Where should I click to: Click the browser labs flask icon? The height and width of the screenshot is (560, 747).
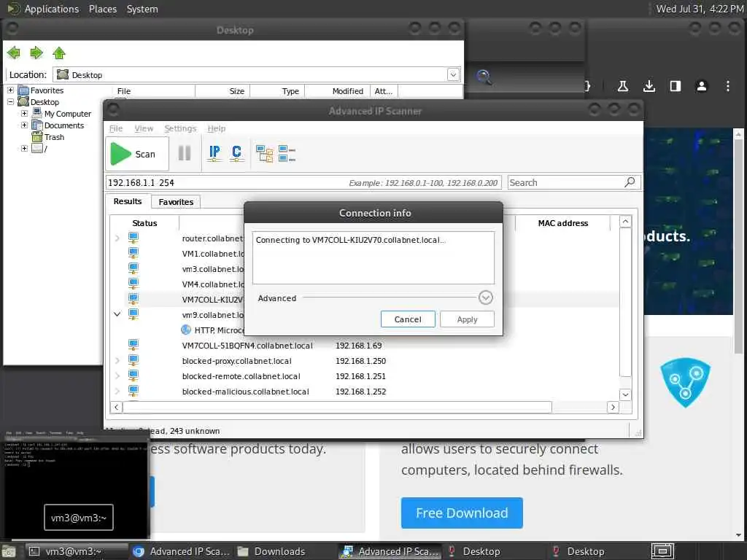[623, 86]
